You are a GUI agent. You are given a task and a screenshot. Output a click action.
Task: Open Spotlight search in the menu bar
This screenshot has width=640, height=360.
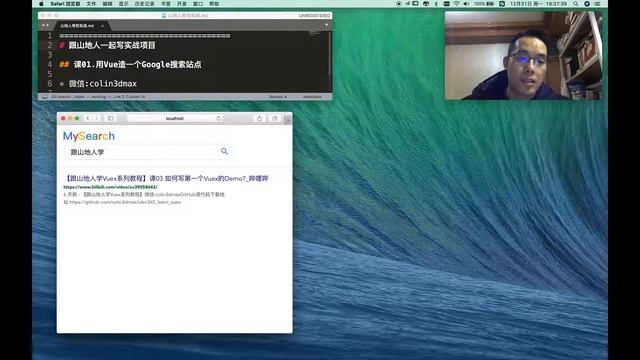pyautogui.click(x=576, y=4)
